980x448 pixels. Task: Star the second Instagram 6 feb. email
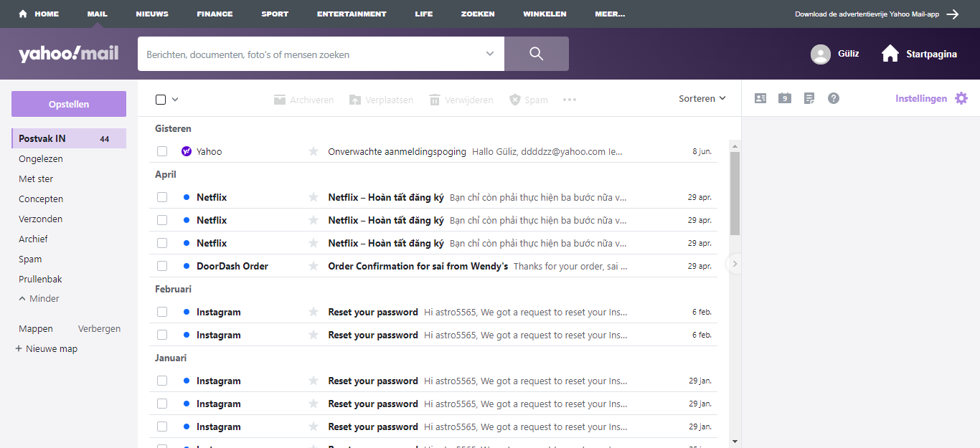[x=313, y=335]
